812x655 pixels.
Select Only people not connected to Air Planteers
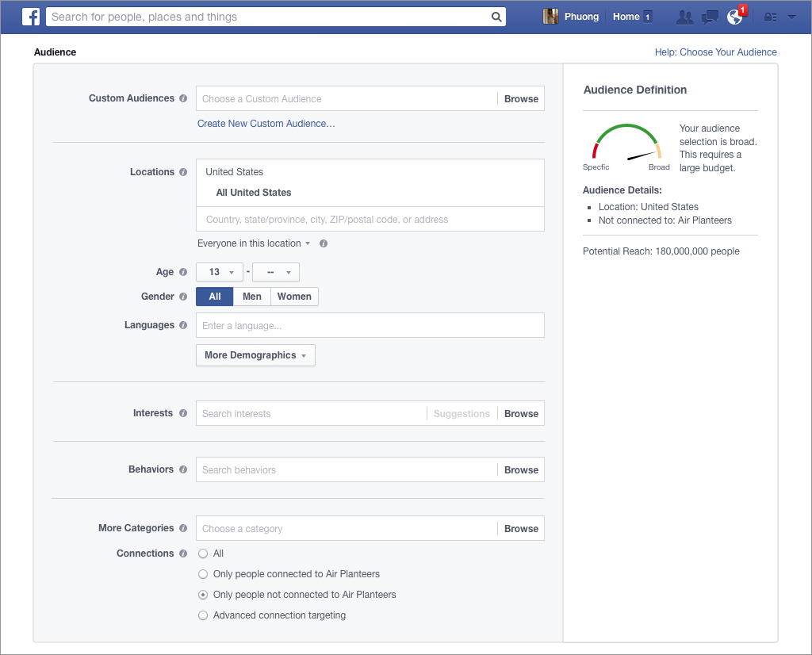(x=203, y=595)
